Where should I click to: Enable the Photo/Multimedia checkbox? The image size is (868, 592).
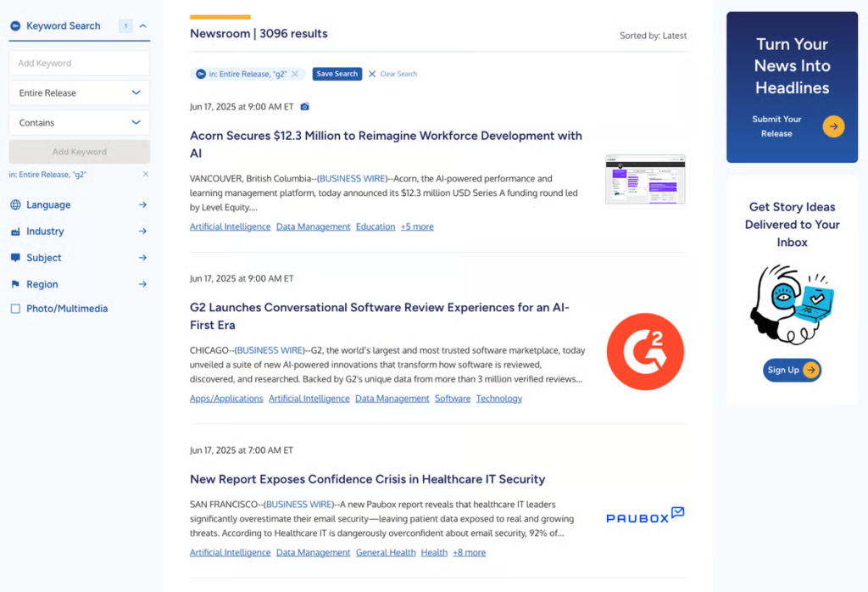[14, 308]
